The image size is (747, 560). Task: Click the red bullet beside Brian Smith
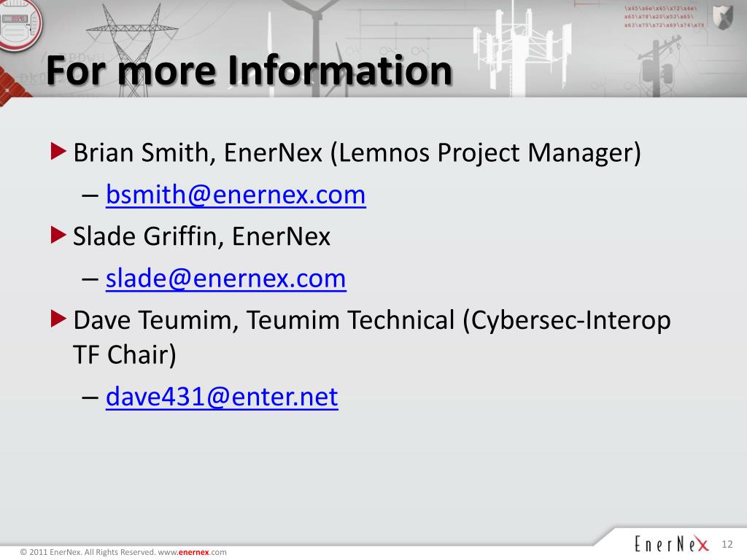58,152
